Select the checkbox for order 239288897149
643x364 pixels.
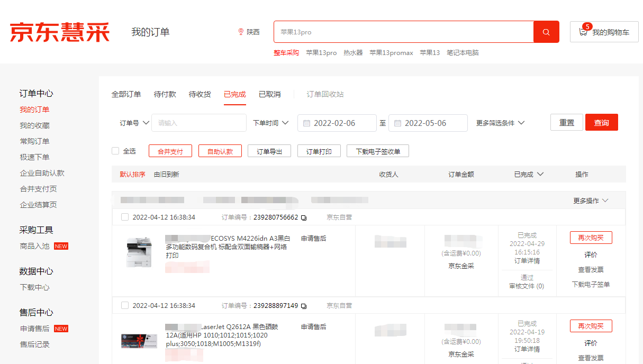(125, 305)
